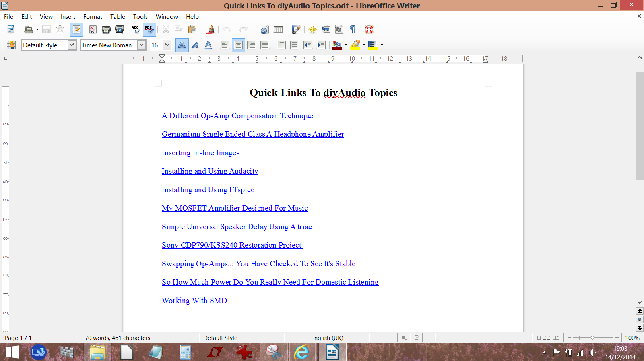644x361 pixels.
Task: Open the Format menu
Action: point(93,17)
